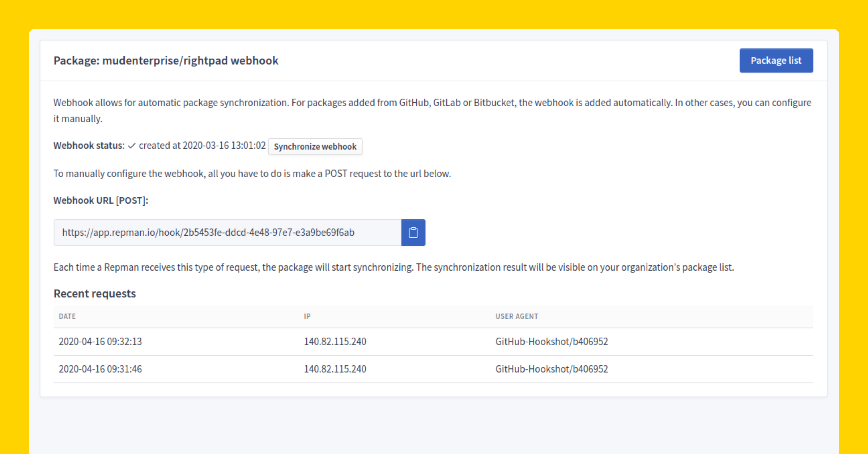Click the package webhook page title

click(x=166, y=60)
